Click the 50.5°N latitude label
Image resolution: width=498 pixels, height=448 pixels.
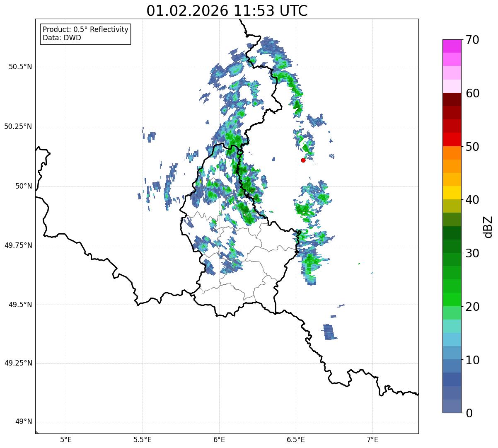[x=20, y=67]
